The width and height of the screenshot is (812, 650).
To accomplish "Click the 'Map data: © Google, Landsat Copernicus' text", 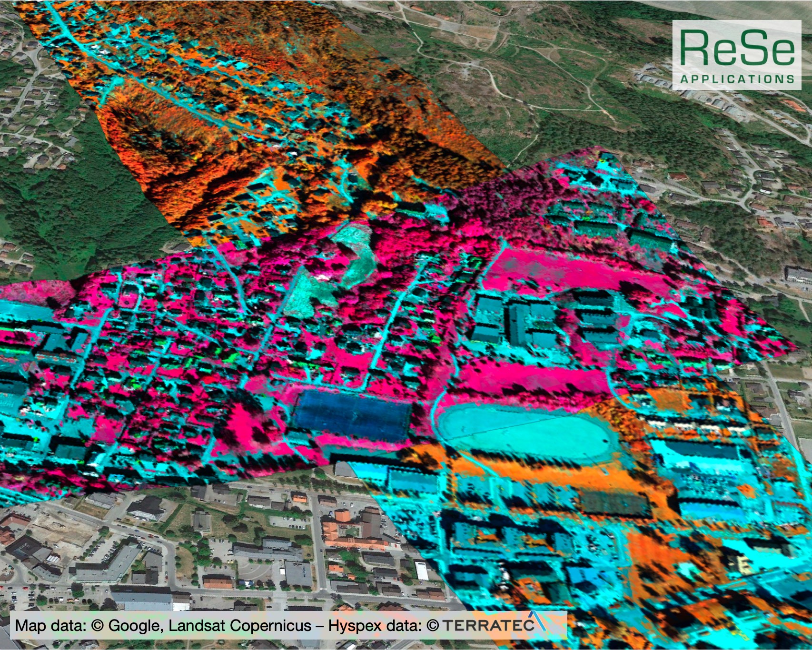I will click(x=163, y=625).
